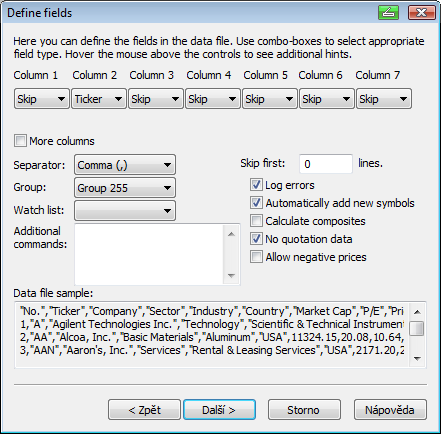Click the up arrow in Additional commands scrollbar
Image resolution: width=441 pixels, height=434 pixels.
(x=231, y=234)
